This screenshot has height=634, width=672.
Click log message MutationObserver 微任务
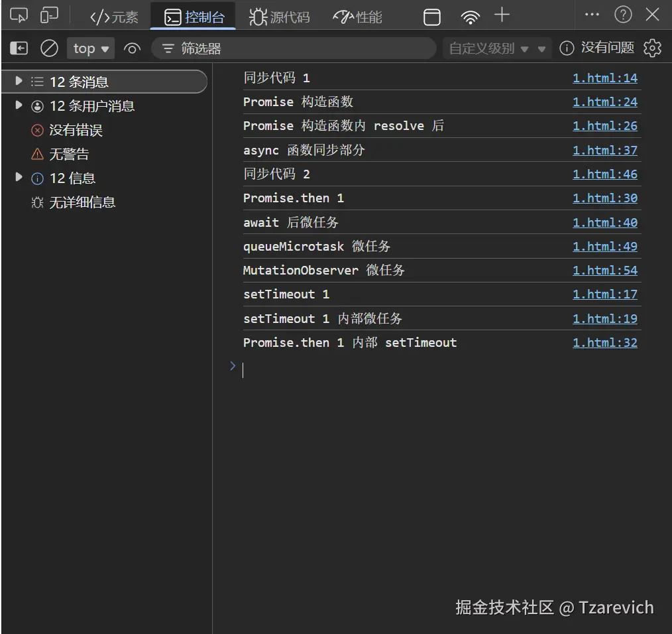pyautogui.click(x=324, y=270)
